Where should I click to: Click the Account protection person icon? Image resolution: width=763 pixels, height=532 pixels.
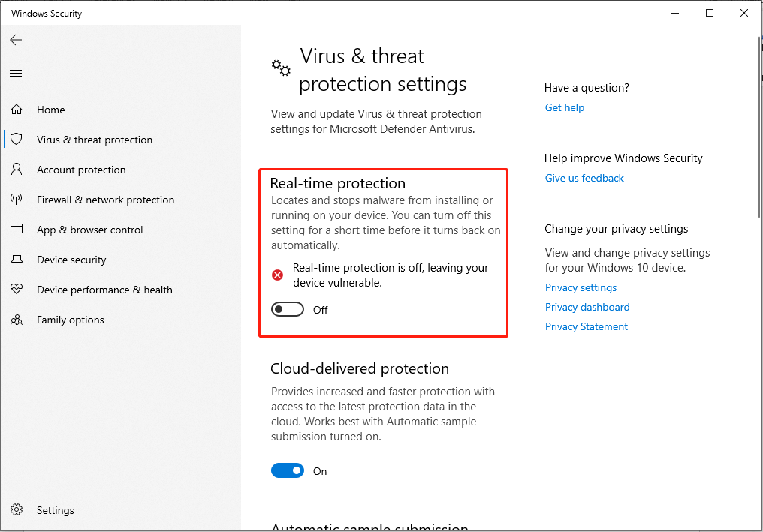coord(17,170)
